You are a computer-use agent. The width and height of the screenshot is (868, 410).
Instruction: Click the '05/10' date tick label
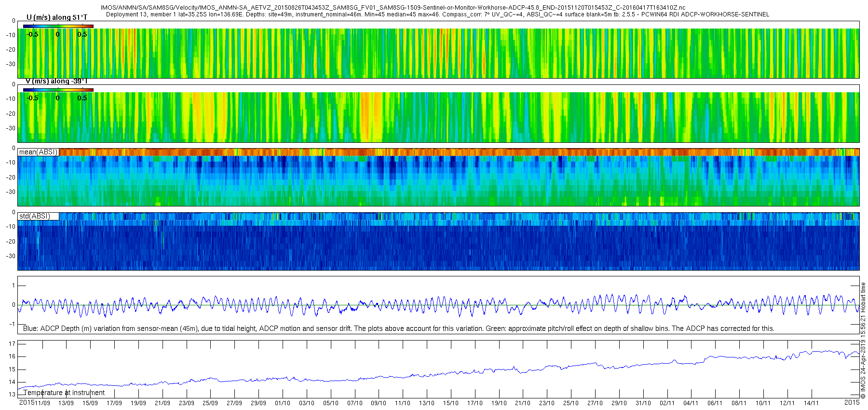(x=331, y=403)
